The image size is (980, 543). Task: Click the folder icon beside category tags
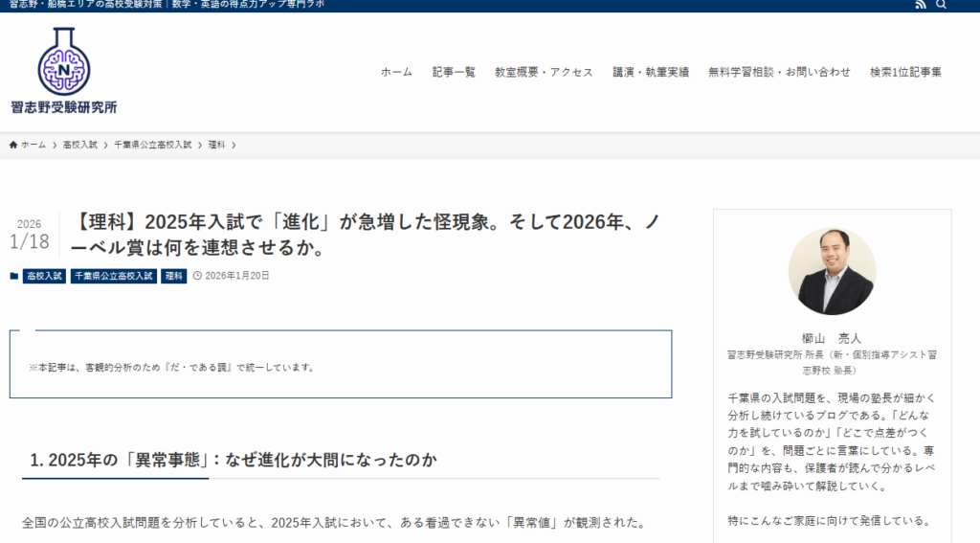pyautogui.click(x=14, y=276)
